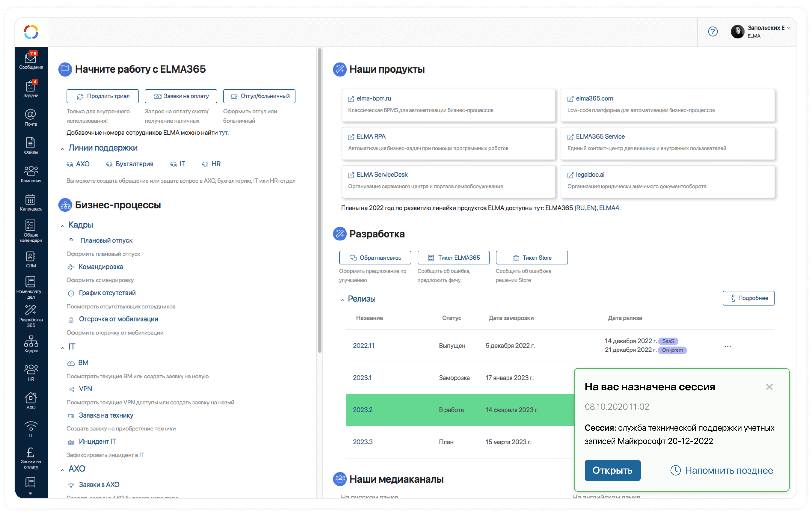
Task: Collapse the Релизы section
Action: pos(342,300)
